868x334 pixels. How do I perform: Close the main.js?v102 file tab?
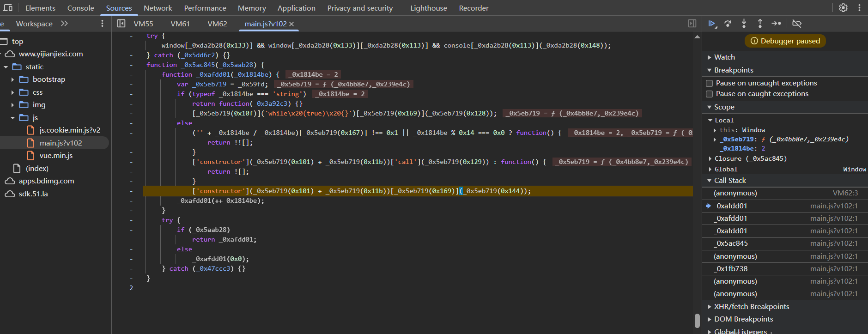coord(291,24)
